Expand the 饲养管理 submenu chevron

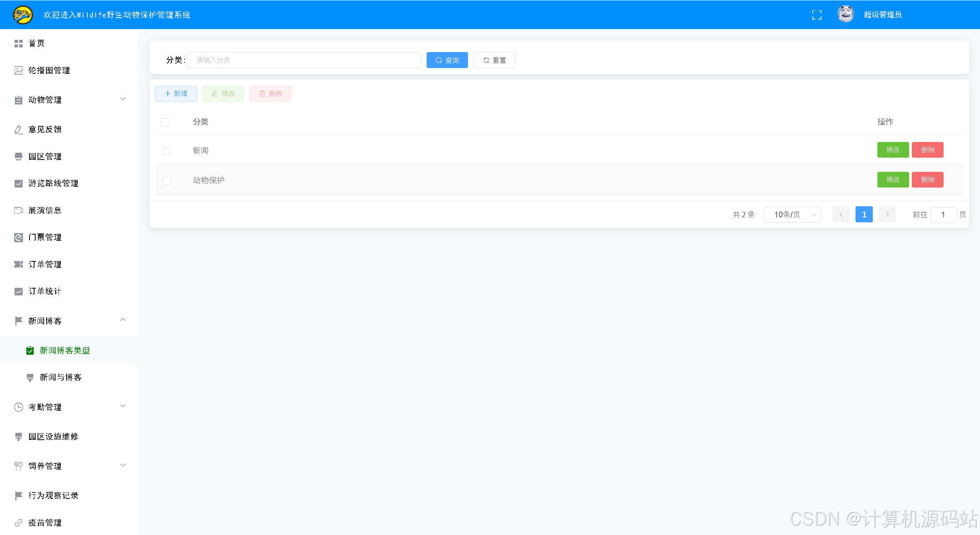tap(123, 466)
